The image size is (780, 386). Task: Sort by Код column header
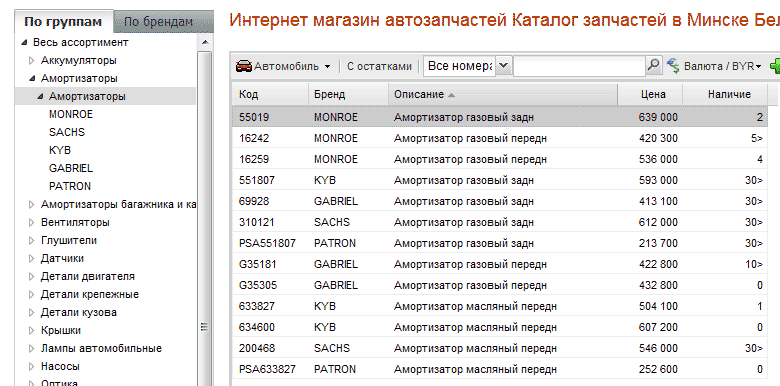[270, 94]
